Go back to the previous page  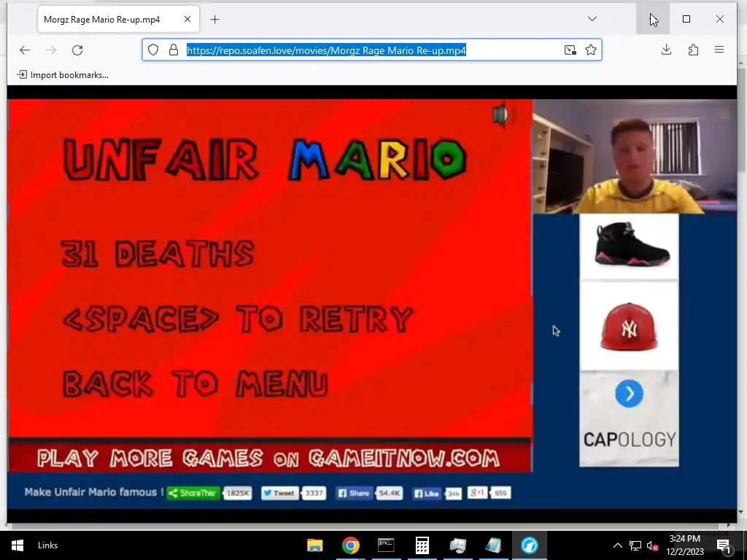(25, 50)
